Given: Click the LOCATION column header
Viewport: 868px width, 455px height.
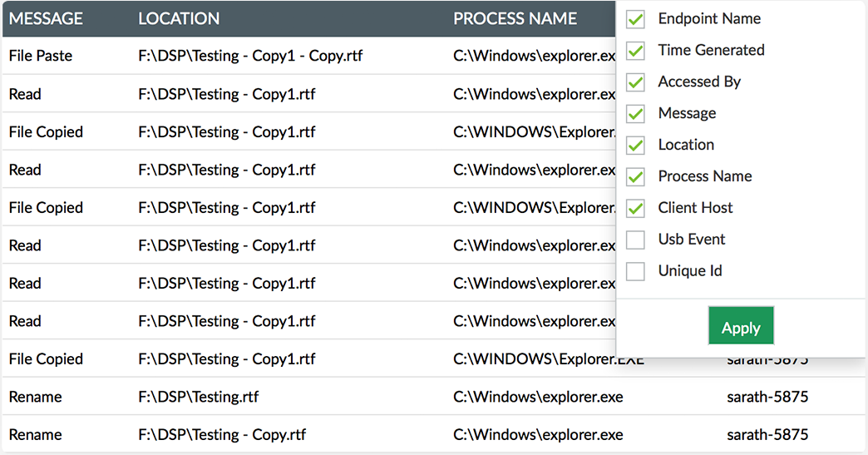Looking at the screenshot, I should (x=179, y=19).
